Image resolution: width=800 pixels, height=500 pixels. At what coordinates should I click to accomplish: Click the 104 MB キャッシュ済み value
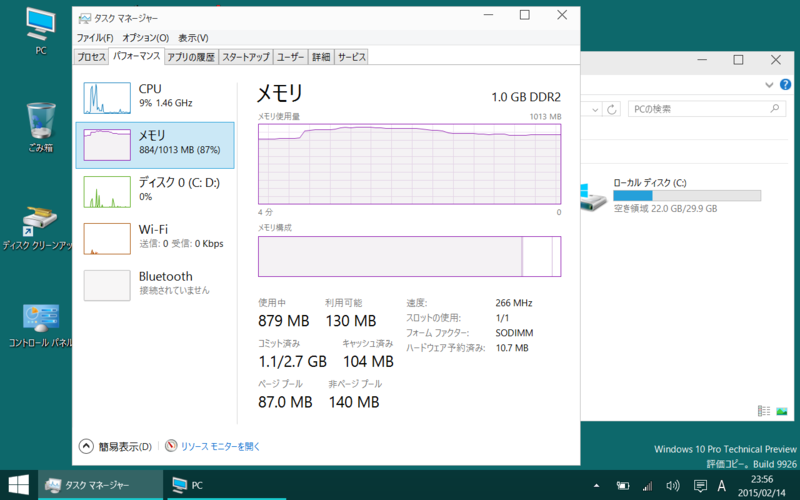(368, 362)
